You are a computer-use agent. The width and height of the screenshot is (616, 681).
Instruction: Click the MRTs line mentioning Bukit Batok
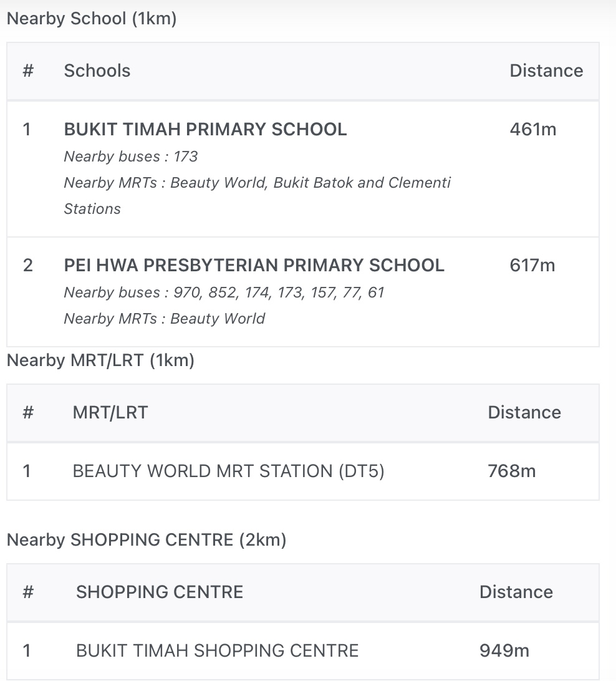[257, 183]
